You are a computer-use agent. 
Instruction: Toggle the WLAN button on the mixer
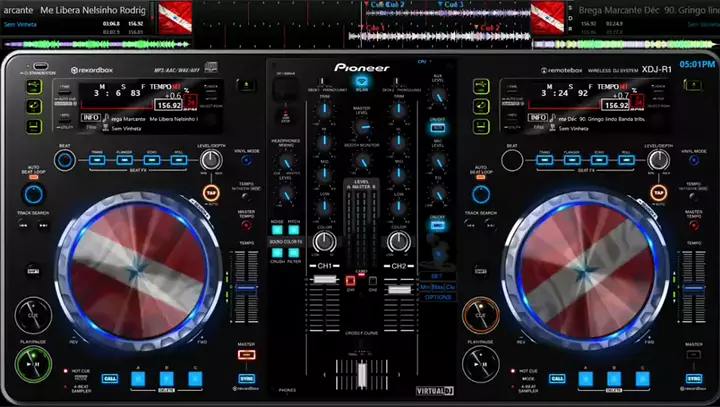(361, 82)
